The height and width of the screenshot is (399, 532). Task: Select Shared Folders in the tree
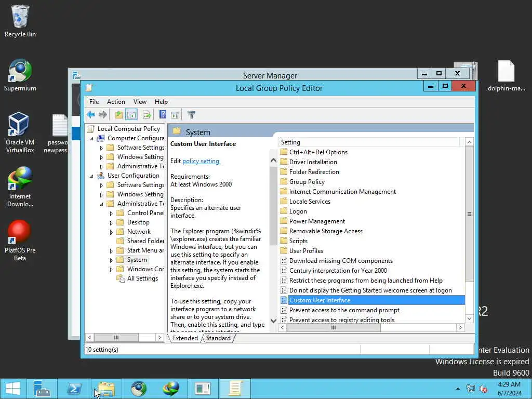[x=145, y=241]
